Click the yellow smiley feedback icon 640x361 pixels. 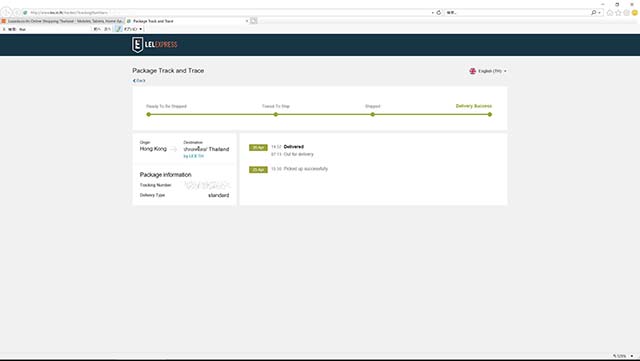(x=635, y=13)
